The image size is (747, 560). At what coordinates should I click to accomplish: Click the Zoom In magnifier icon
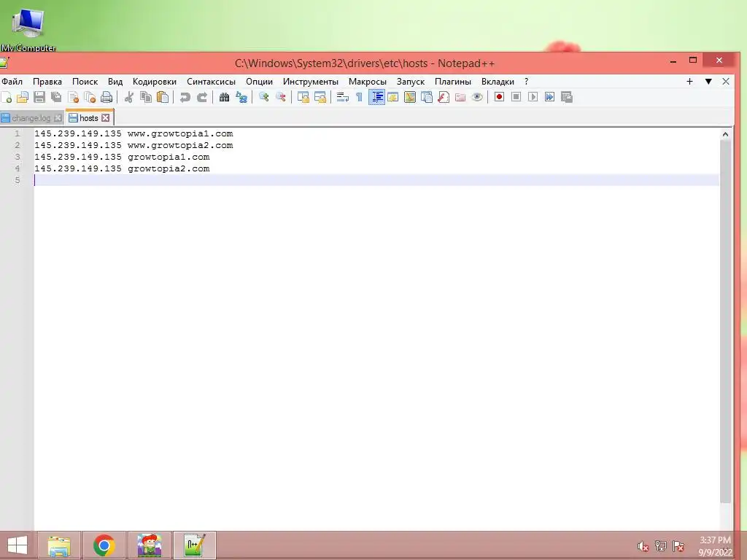click(263, 97)
